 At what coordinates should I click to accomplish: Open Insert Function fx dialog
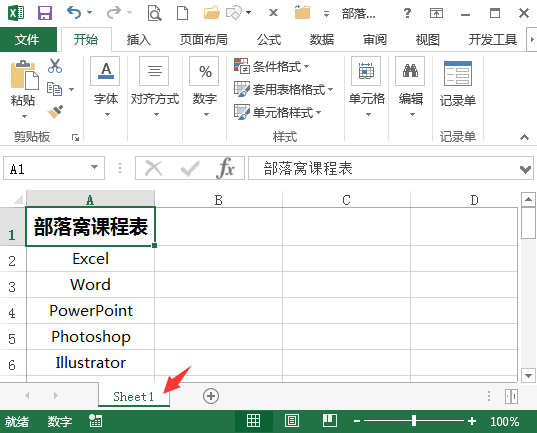[x=225, y=168]
